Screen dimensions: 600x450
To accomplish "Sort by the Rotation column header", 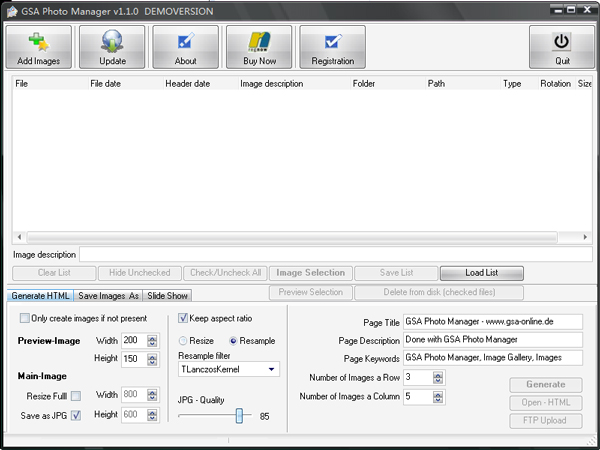I will point(556,83).
